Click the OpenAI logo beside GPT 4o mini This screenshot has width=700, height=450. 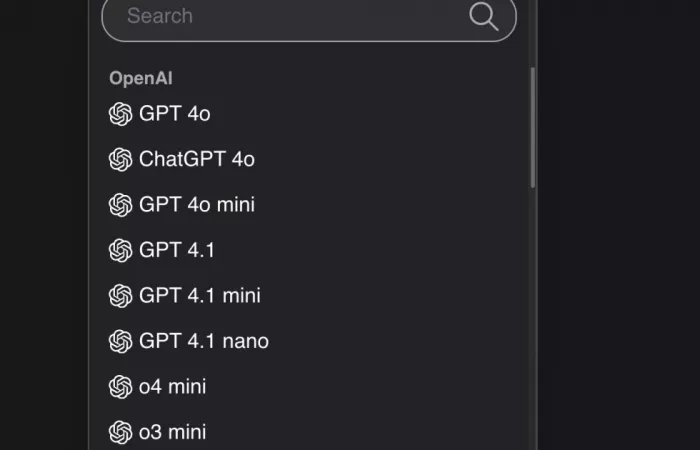point(120,205)
